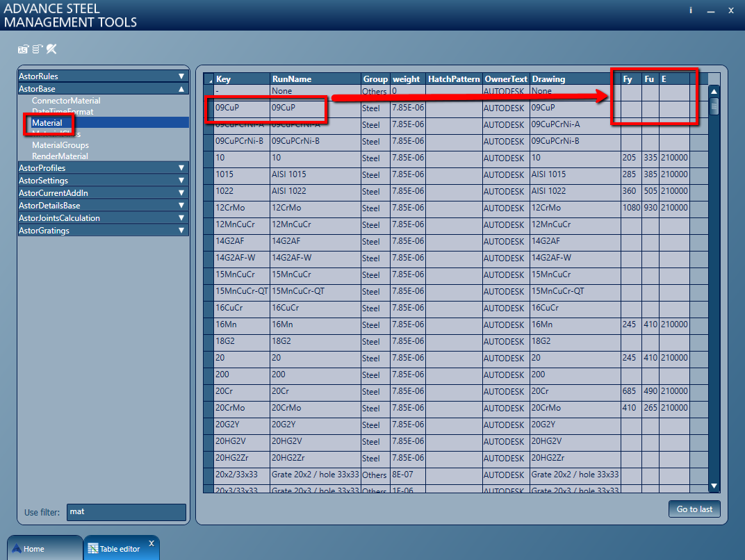The width and height of the screenshot is (745, 560).
Task: Sort by the OwnerText column header
Action: pyautogui.click(x=506, y=79)
